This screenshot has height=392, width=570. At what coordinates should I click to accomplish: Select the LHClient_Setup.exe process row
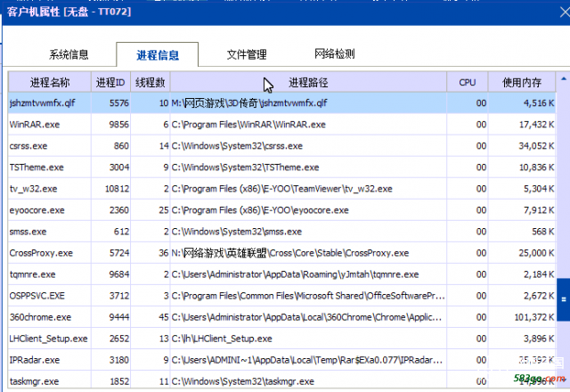[48, 339]
